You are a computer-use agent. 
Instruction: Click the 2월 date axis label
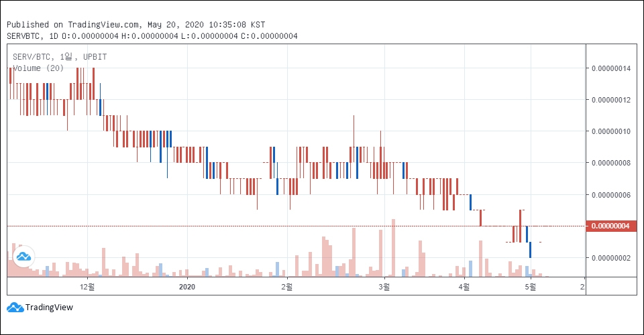286,287
